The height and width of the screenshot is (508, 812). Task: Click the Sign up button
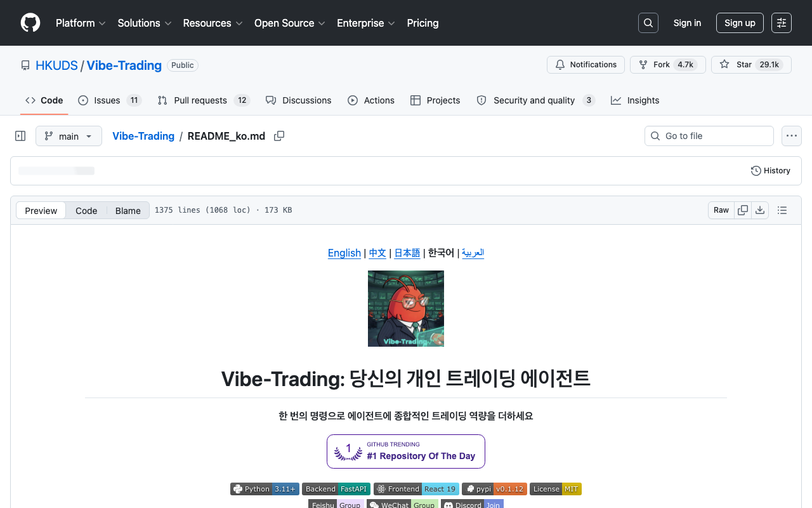pos(740,23)
